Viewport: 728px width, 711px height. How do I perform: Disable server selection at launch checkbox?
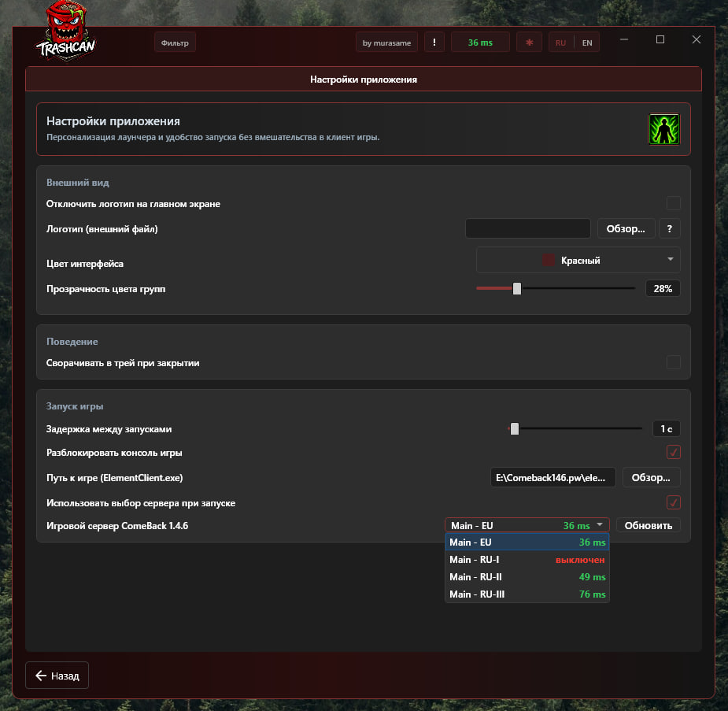click(673, 502)
